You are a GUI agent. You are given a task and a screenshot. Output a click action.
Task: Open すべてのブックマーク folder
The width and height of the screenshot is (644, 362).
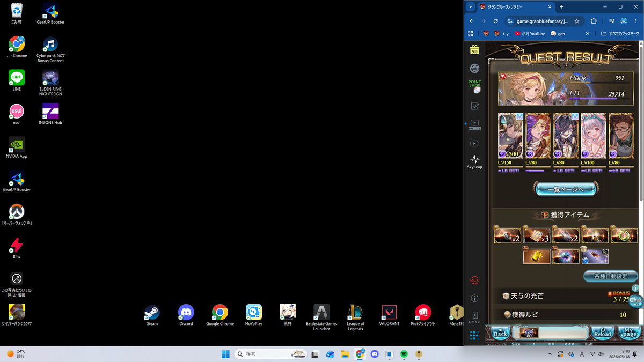point(620,33)
